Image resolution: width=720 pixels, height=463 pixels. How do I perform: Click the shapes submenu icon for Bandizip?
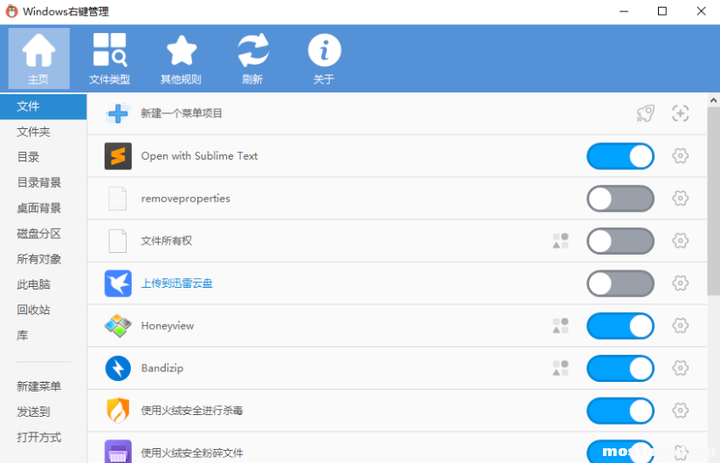560,368
